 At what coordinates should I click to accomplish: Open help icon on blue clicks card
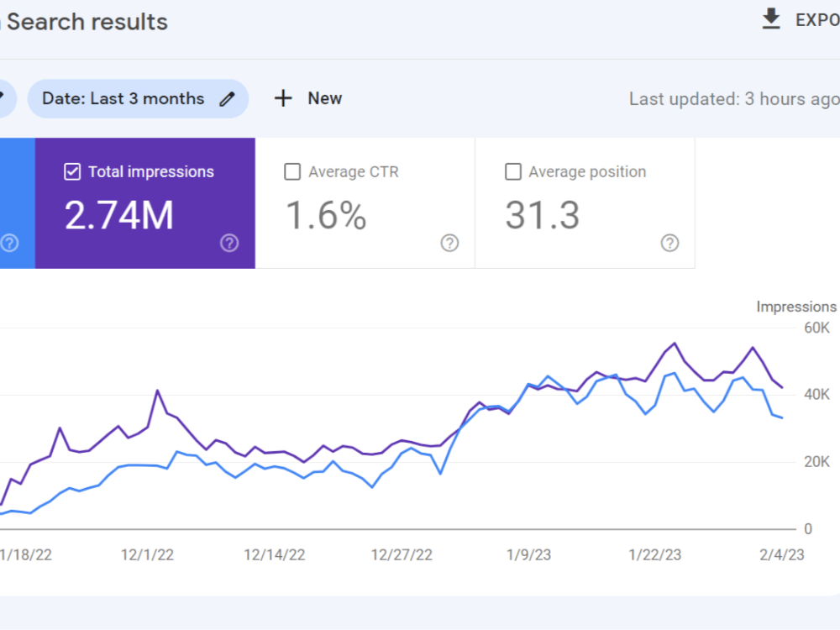click(9, 243)
